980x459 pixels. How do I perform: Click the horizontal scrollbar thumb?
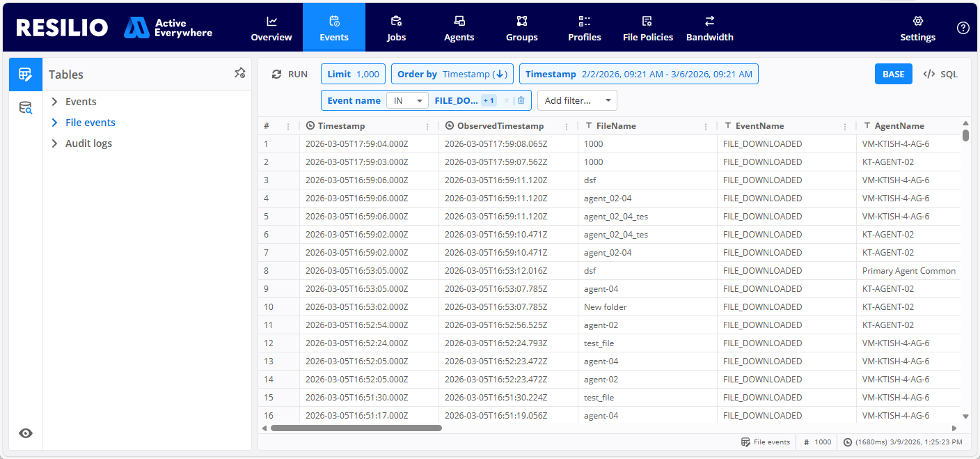pos(356,428)
